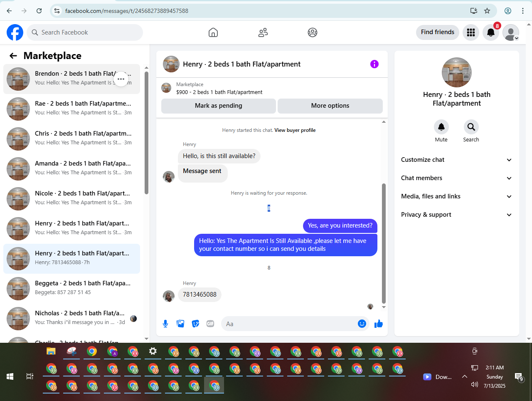Show hidden system tray icons chevron
The image size is (532, 401).
coord(465,376)
